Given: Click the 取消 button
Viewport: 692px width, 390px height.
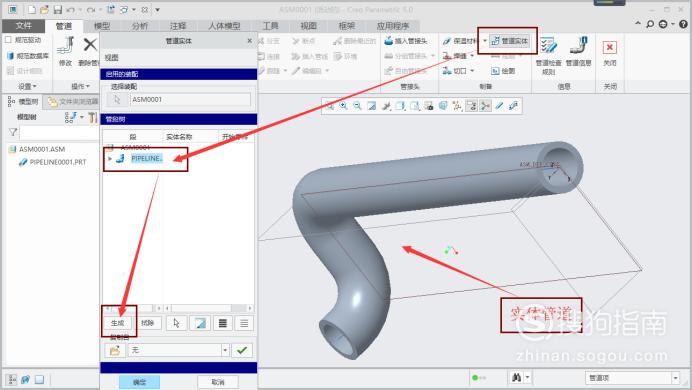Looking at the screenshot, I should pyautogui.click(x=218, y=382).
